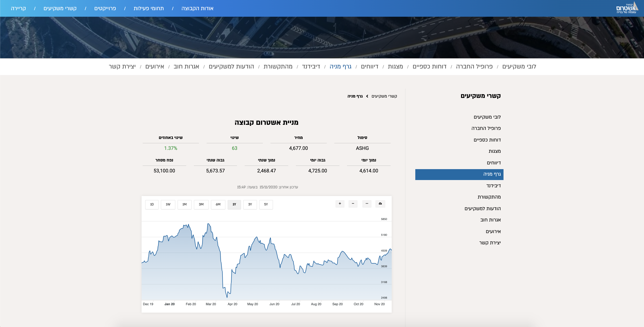The image size is (644, 327).
Task: Go to דוחות כספיים sub-navigation tab
Action: 429,66
